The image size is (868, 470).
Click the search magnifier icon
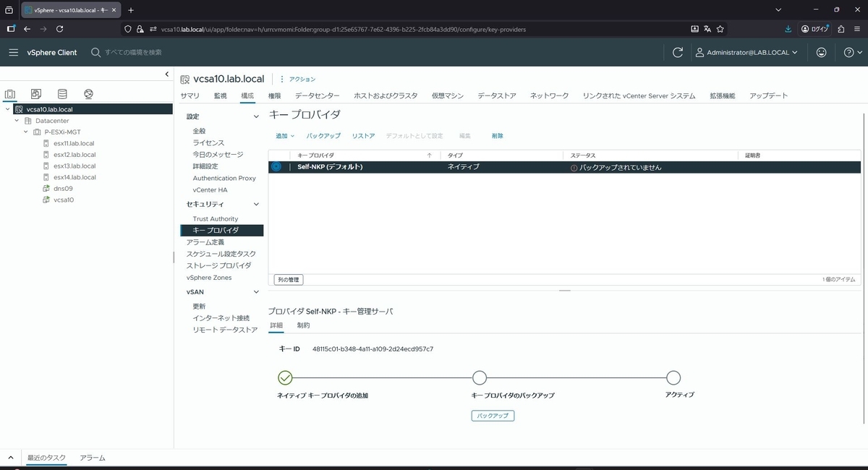pos(95,52)
